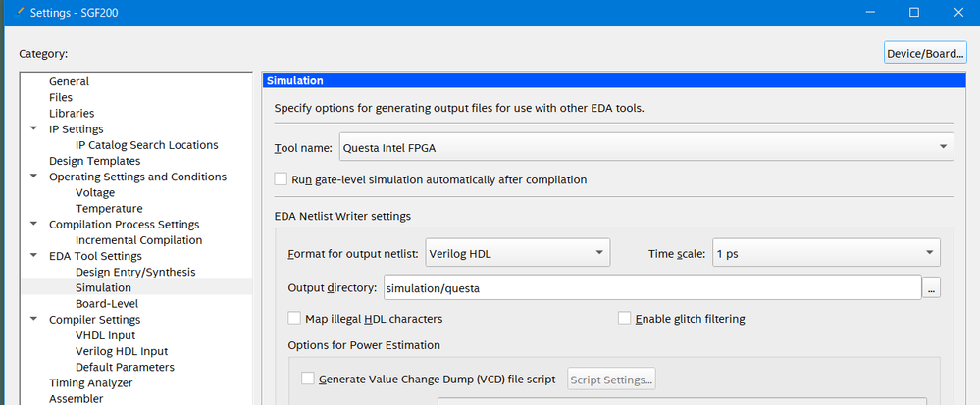The height and width of the screenshot is (405, 980).
Task: Open the Tool name dropdown
Action: tap(646, 148)
